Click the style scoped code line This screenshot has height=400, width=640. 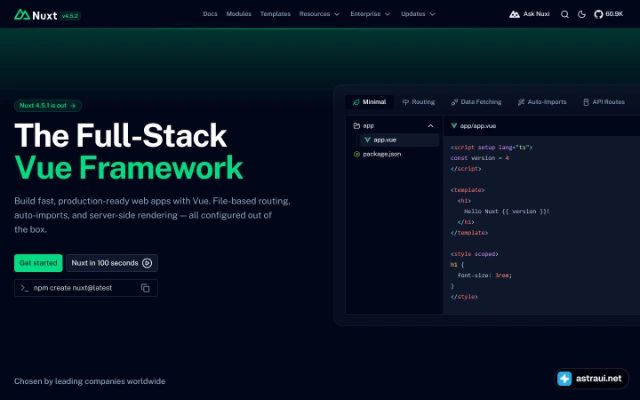pos(474,254)
